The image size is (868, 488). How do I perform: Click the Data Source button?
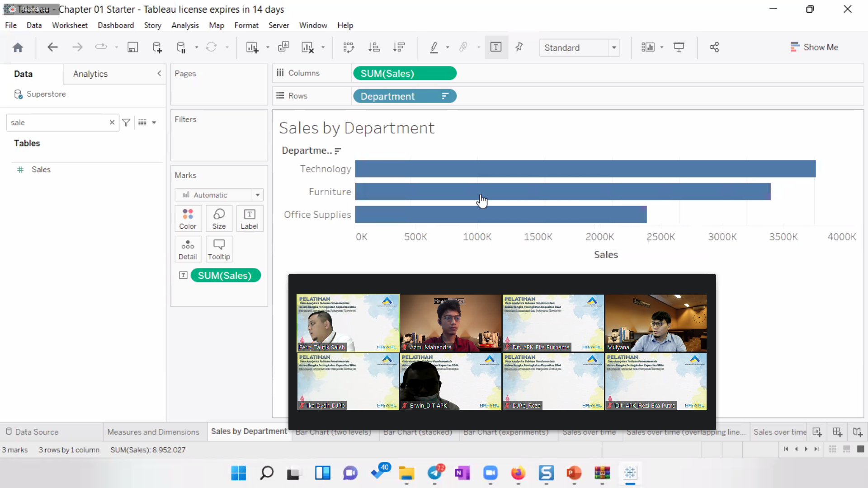coord(32,432)
